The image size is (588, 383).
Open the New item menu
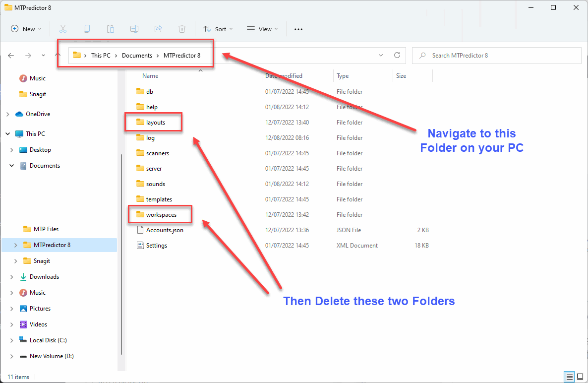[x=26, y=29]
